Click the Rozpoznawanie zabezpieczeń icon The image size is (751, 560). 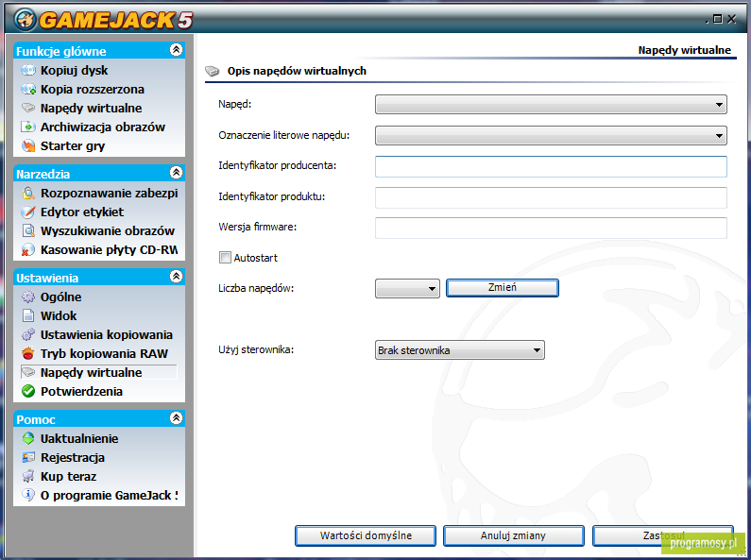pos(28,194)
